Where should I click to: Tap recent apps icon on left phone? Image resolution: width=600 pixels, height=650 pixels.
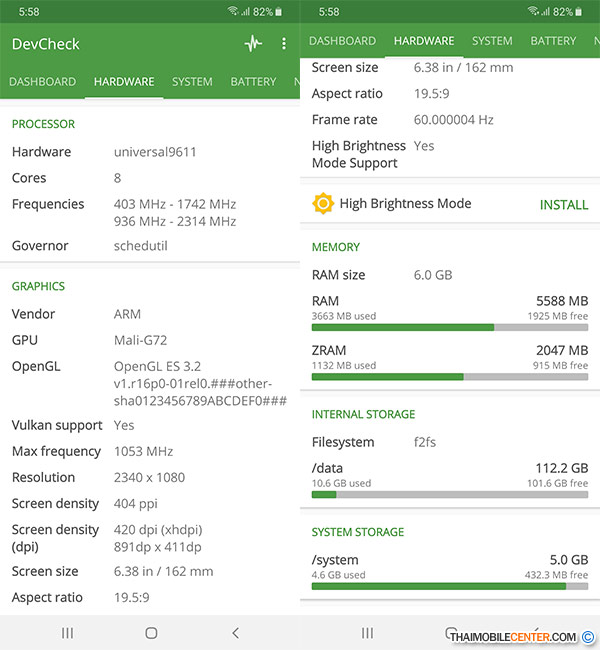click(68, 633)
